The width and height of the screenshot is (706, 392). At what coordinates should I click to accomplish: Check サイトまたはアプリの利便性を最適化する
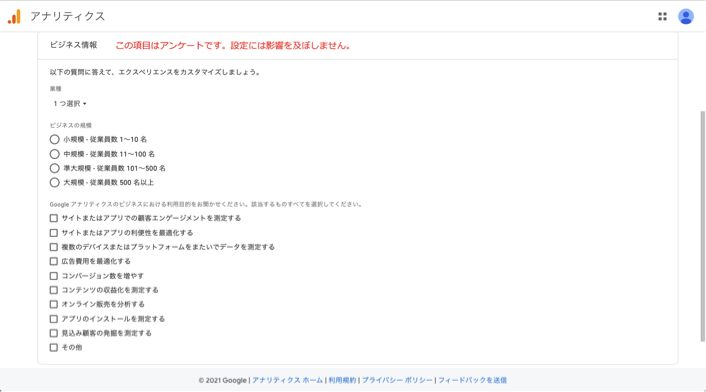tap(54, 233)
